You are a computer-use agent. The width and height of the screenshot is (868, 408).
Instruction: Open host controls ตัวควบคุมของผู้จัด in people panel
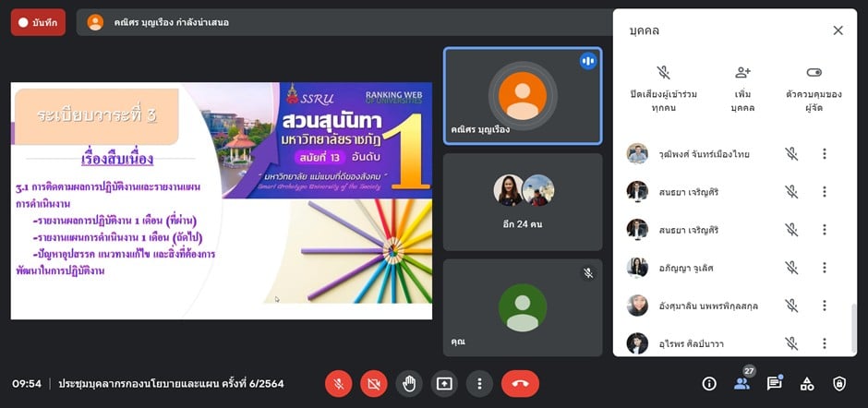click(x=814, y=88)
